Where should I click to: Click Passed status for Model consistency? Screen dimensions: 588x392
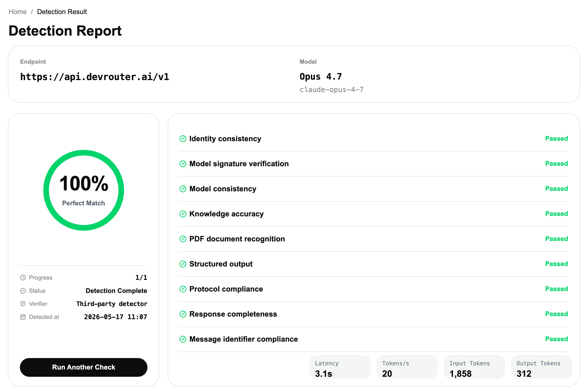pyautogui.click(x=556, y=189)
